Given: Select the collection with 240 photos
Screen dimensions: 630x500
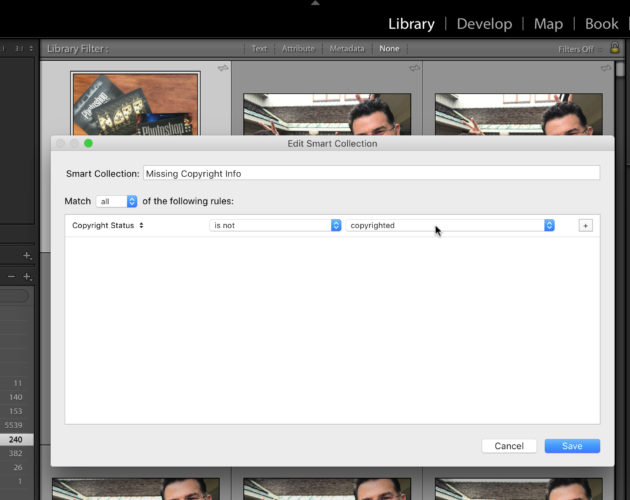Looking at the screenshot, I should (17, 439).
